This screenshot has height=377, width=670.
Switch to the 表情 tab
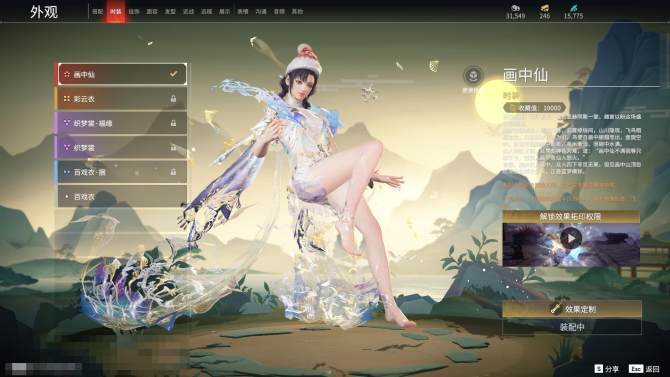[x=243, y=12]
